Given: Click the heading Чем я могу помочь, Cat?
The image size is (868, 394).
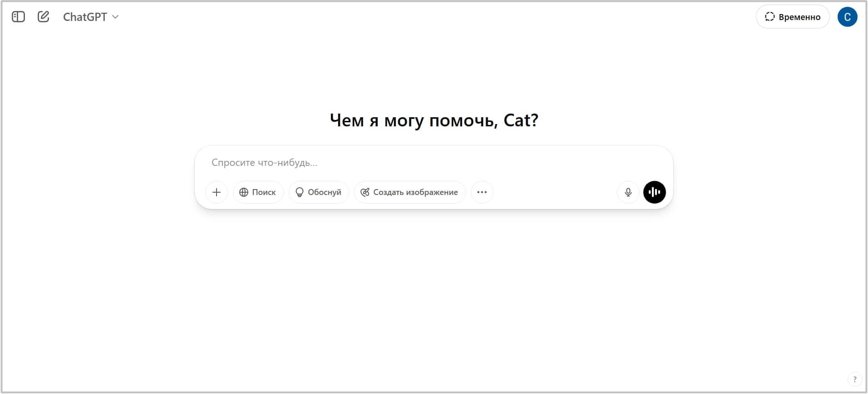Looking at the screenshot, I should [434, 120].
